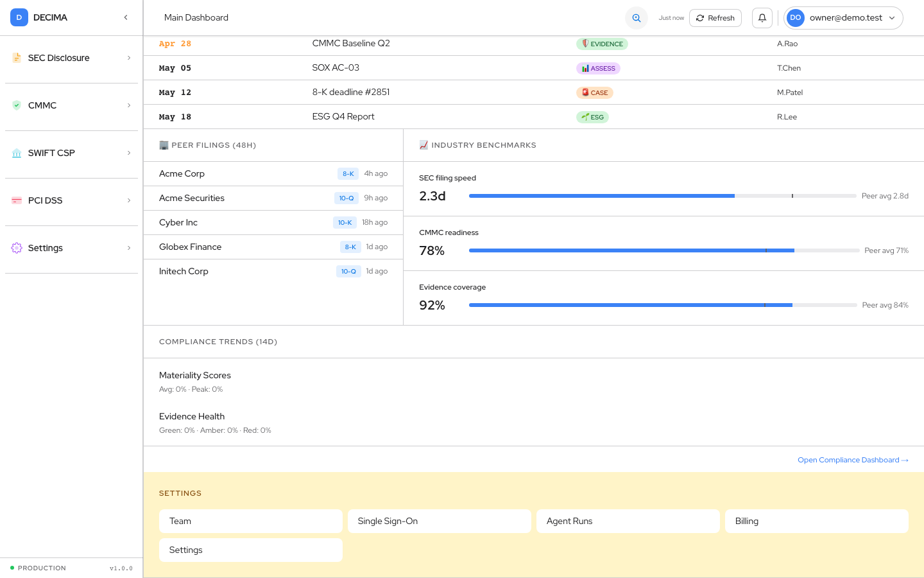Expand the SEC Disclosure menu chevron
Viewport: 924px width, 578px height.
pyautogui.click(x=129, y=58)
